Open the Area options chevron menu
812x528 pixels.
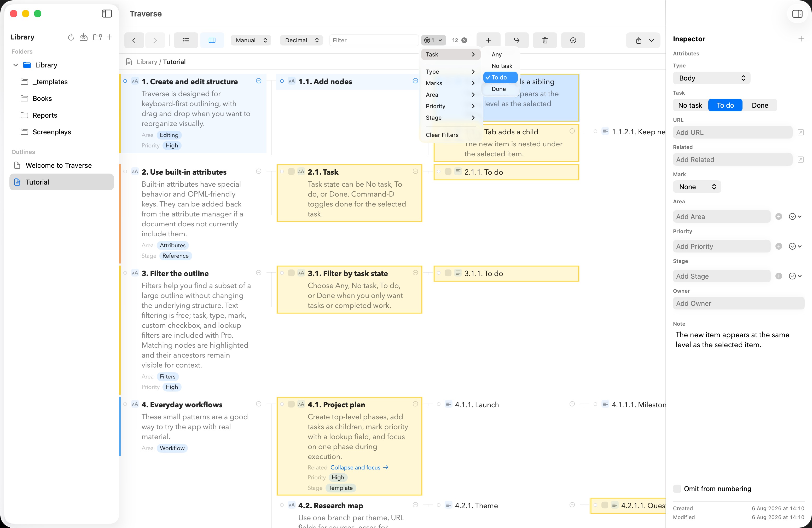795,216
